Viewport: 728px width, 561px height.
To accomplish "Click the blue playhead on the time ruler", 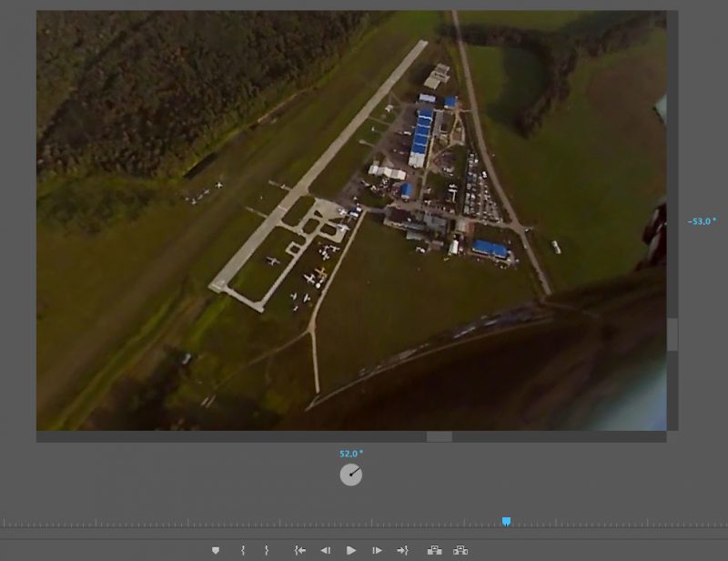I will coord(506,522).
